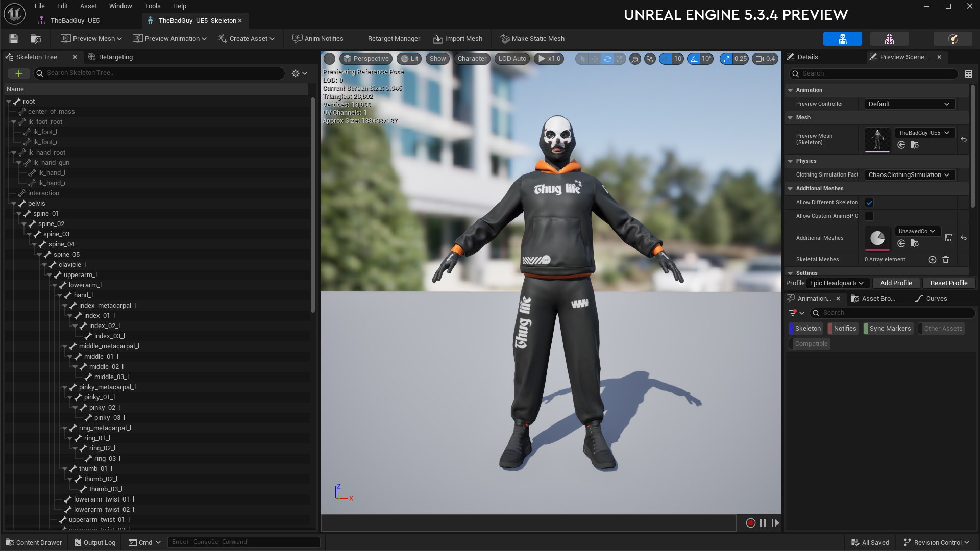Add element to Skeletal Meshes array
This screenshot has height=551, width=980.
(933, 260)
